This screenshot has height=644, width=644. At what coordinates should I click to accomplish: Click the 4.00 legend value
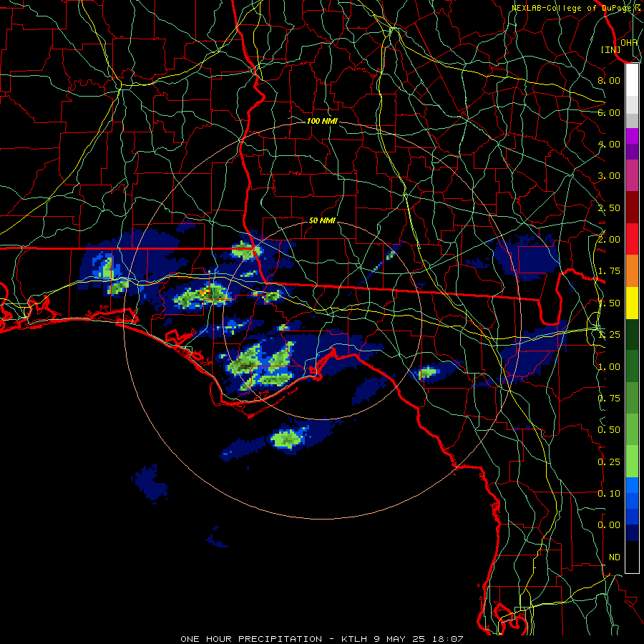tap(609, 144)
